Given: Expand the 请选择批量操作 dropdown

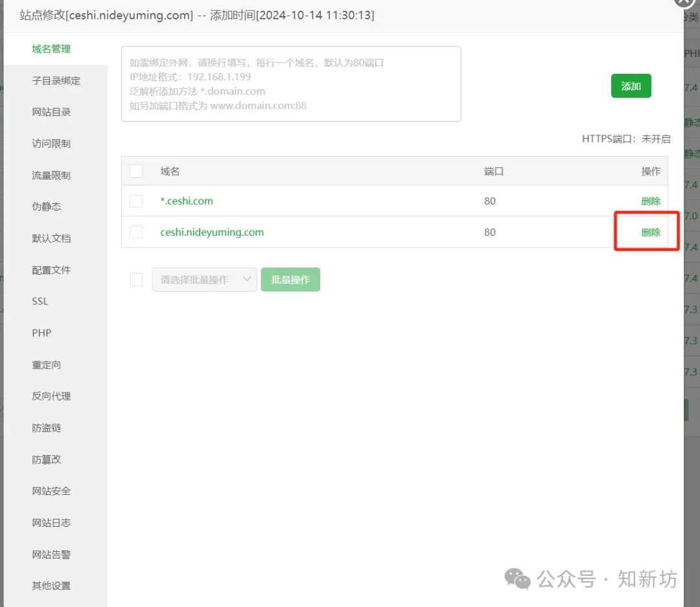Looking at the screenshot, I should 204,279.
